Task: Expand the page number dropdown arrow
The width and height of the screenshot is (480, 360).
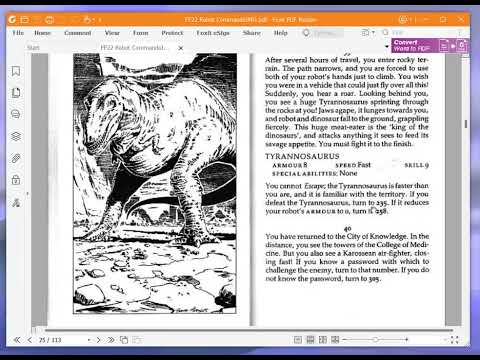Action: point(89,340)
